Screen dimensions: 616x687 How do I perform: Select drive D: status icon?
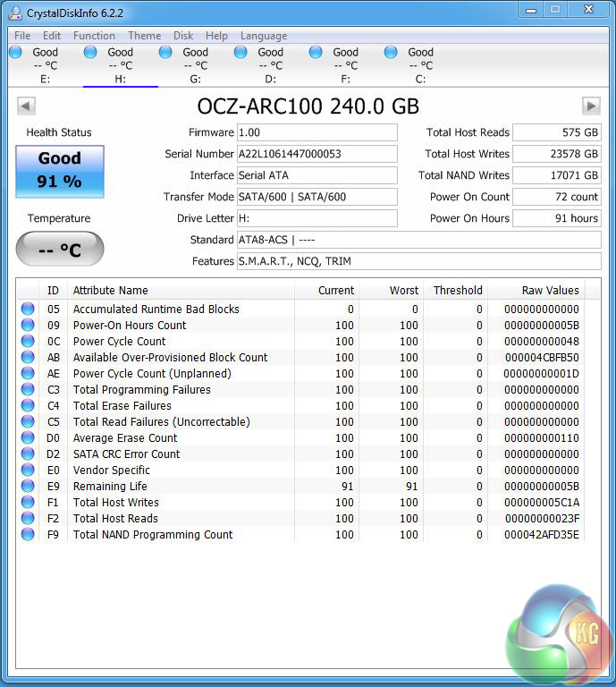pos(240,52)
